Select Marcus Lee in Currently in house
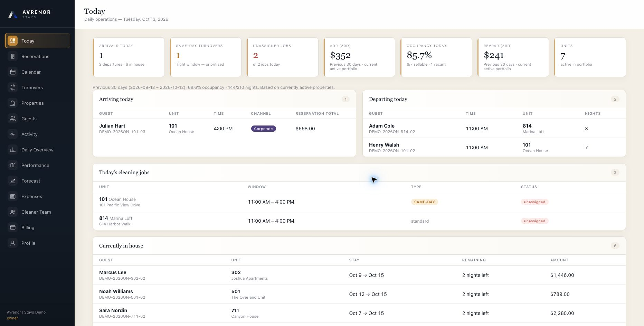Image resolution: width=644 pixels, height=326 pixels. point(359,275)
